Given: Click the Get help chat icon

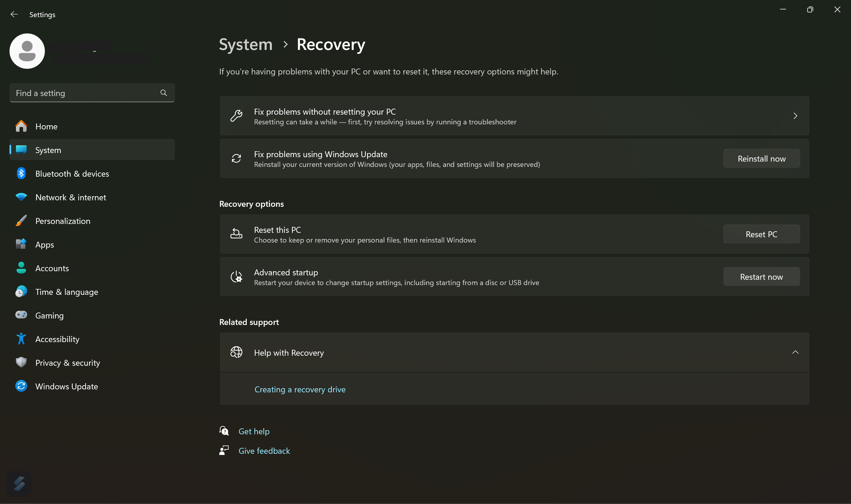Looking at the screenshot, I should point(224,431).
